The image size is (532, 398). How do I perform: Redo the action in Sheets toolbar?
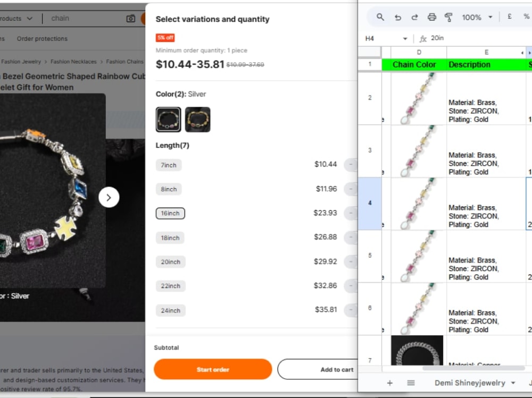tap(414, 18)
